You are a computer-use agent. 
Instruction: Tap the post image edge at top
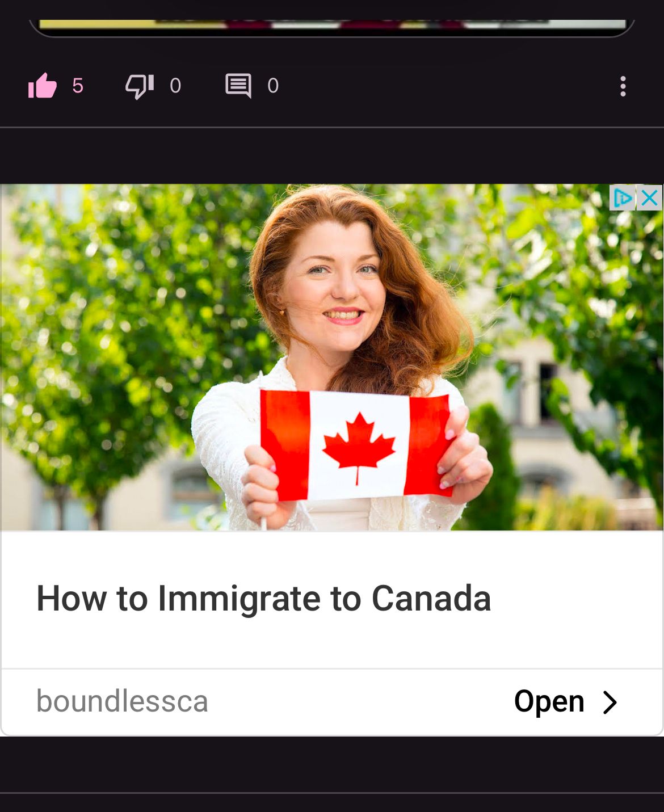332,26
